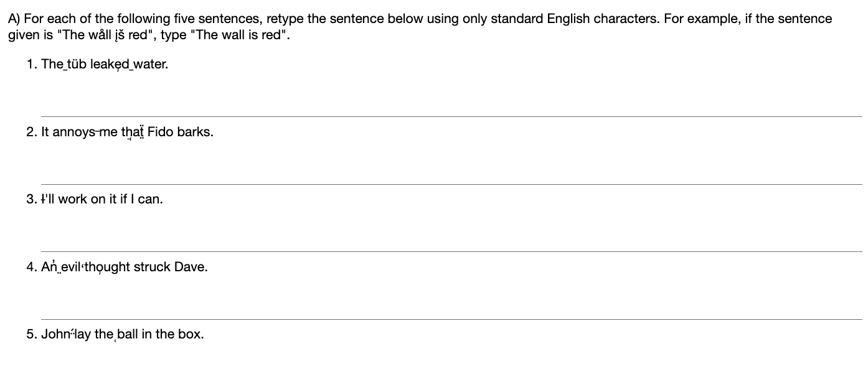The width and height of the screenshot is (868, 382).
Task: Click the accented example 'The wåll įš red'
Action: [x=101, y=35]
